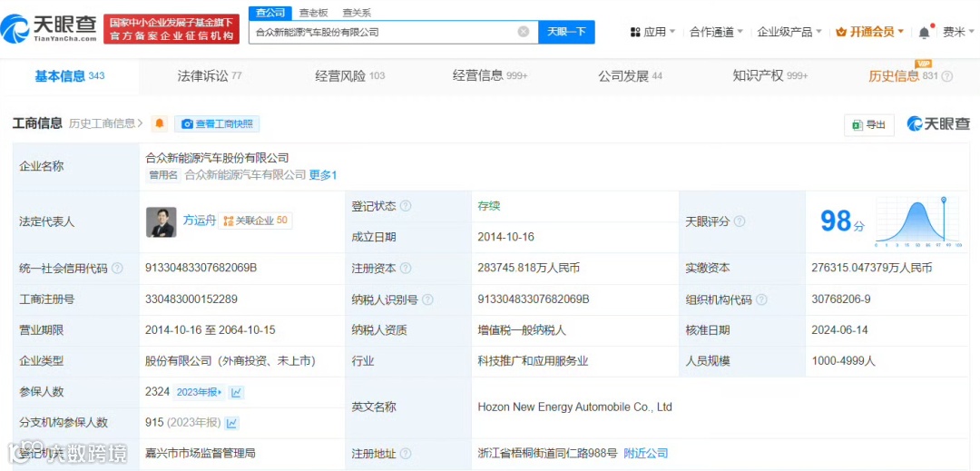Click the help icon beside 天眼评分

coord(740,221)
